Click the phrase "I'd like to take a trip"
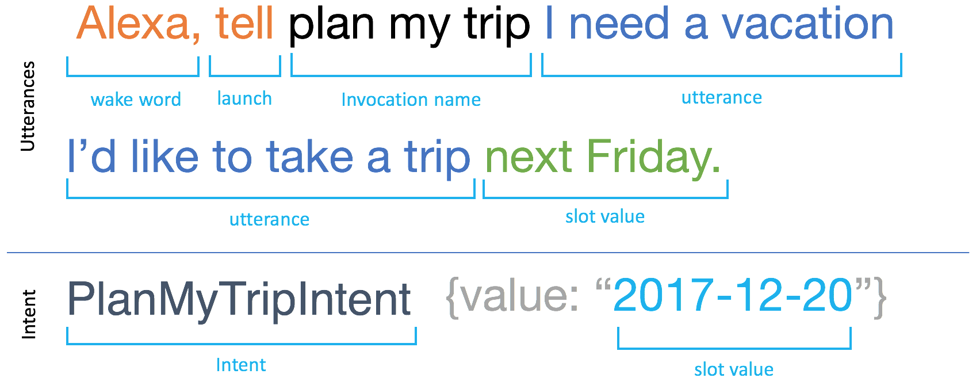The height and width of the screenshot is (389, 980). tap(269, 157)
